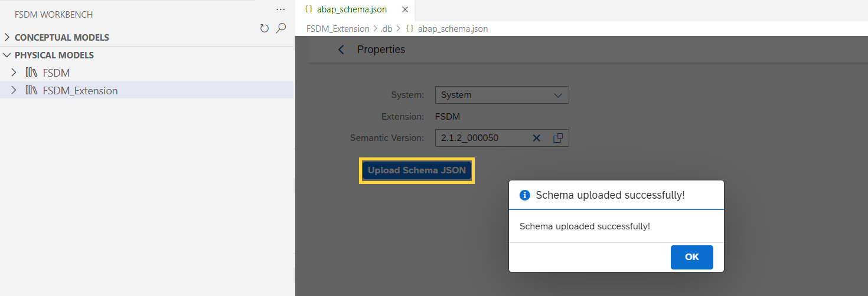Viewport: 868px width, 296px height.
Task: Collapse the Physical Models section
Action: 7,55
